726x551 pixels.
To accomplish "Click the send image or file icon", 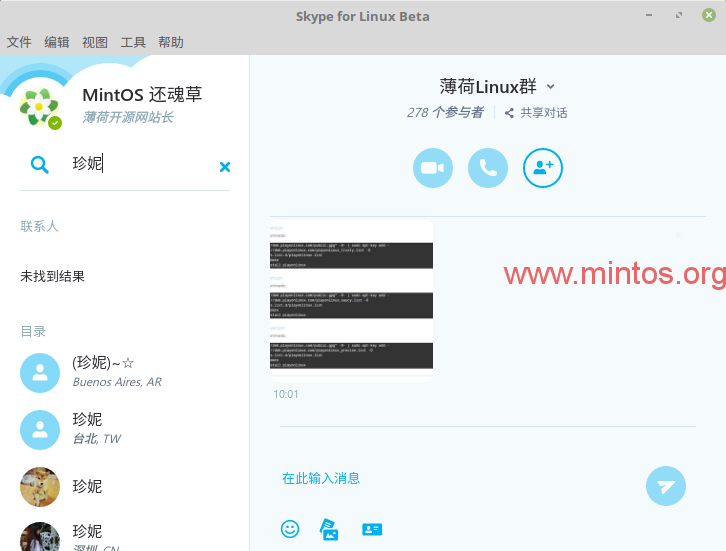I will 329,529.
